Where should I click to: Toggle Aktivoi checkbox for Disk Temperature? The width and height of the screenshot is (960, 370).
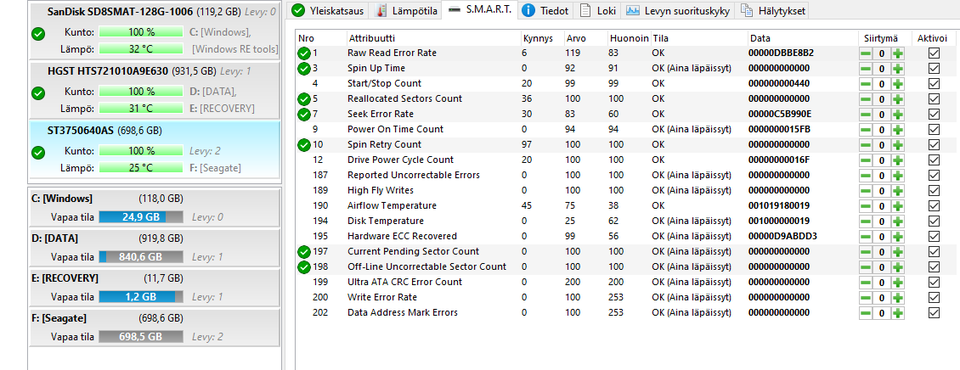pyautogui.click(x=934, y=221)
